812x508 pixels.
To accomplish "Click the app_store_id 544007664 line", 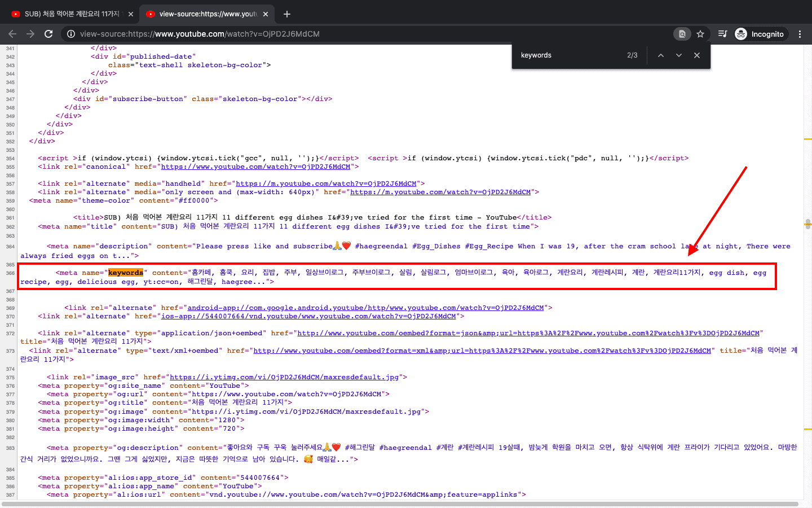I will tap(163, 478).
